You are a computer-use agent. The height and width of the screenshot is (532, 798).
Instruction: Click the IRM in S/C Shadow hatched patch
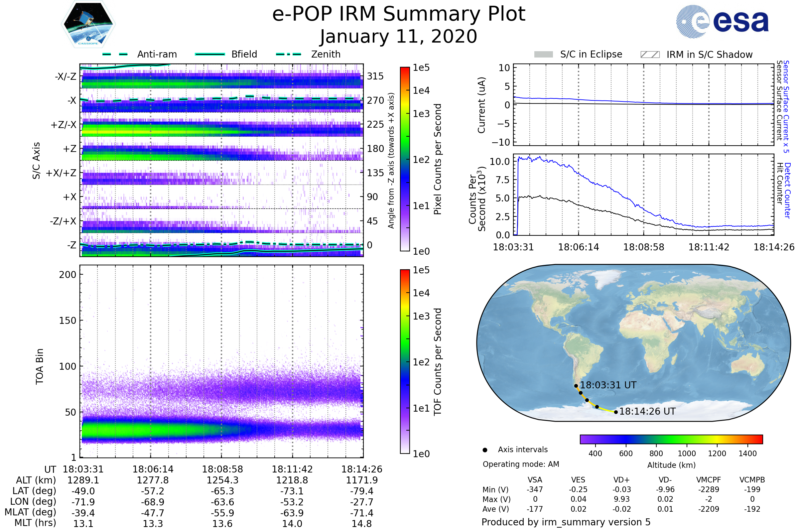(650, 55)
